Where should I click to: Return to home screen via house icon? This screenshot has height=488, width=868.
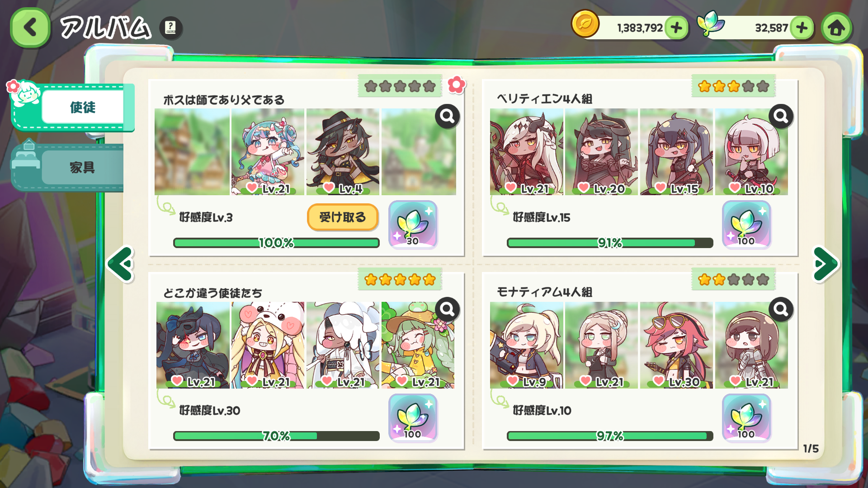837,28
